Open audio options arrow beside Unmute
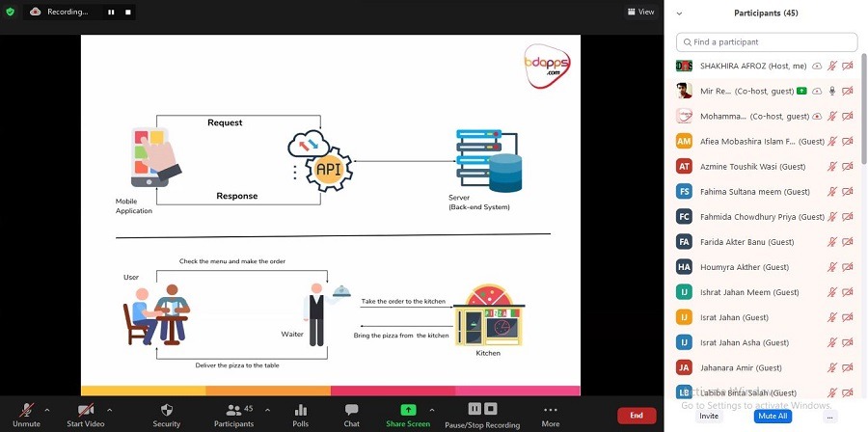 (46, 411)
